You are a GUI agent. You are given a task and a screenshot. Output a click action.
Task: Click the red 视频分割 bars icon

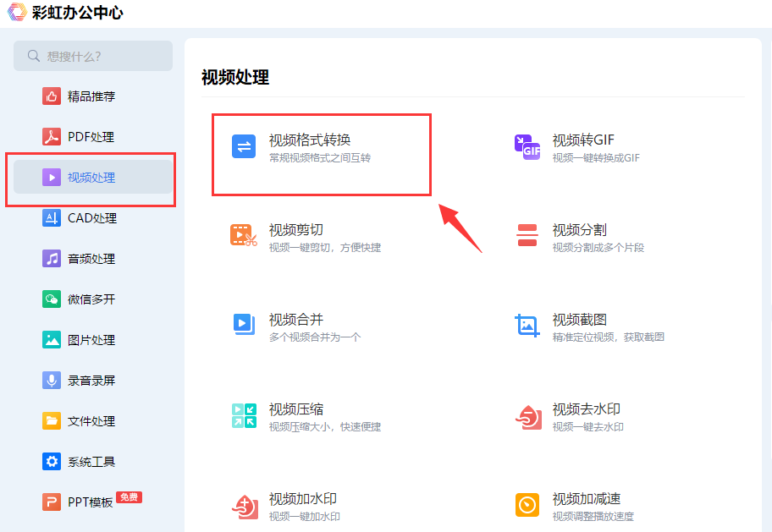[x=527, y=235]
